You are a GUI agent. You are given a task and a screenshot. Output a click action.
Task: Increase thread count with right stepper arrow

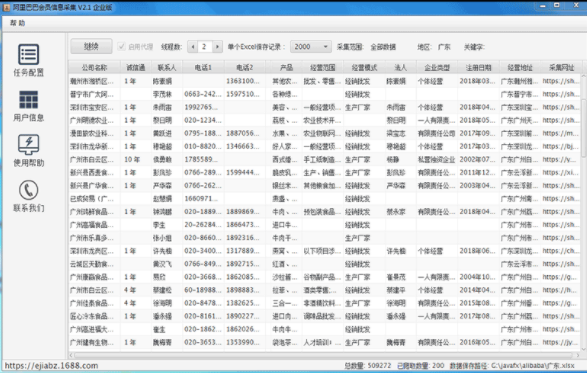[x=217, y=47]
